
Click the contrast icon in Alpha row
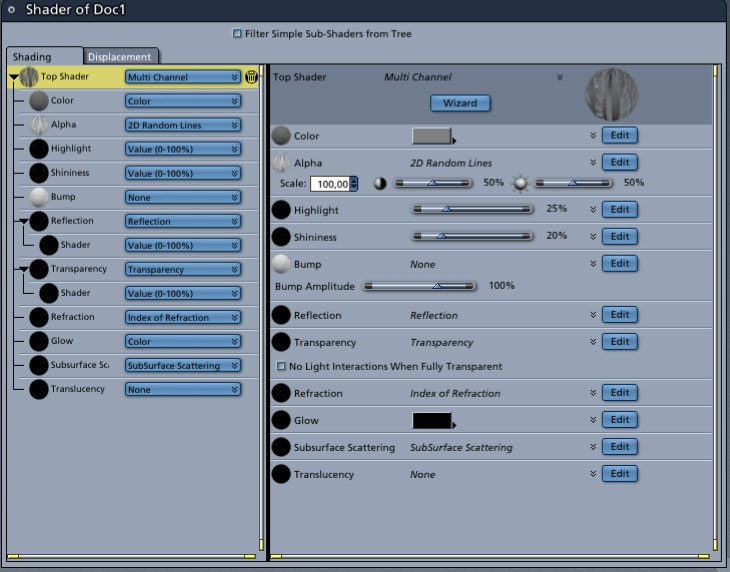[380, 183]
